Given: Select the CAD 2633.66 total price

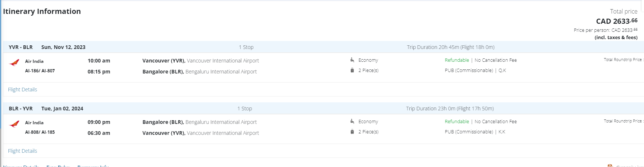Looking at the screenshot, I should pos(616,21).
